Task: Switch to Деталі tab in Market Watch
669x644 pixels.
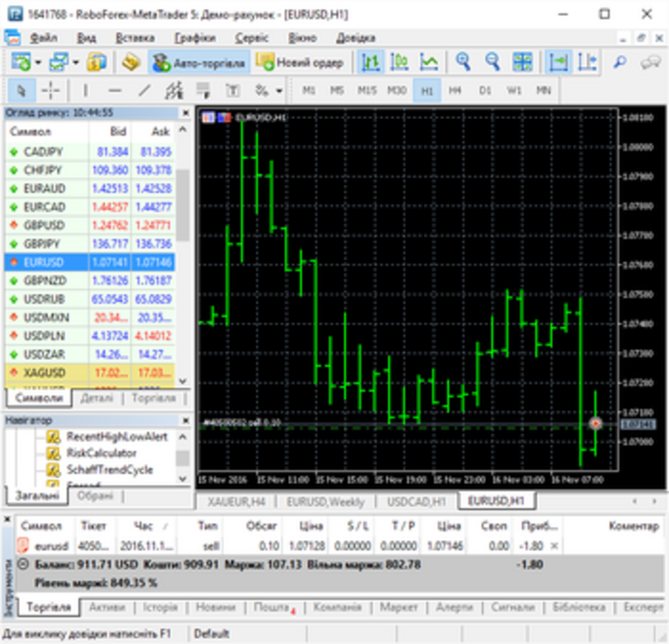Action: click(97, 398)
